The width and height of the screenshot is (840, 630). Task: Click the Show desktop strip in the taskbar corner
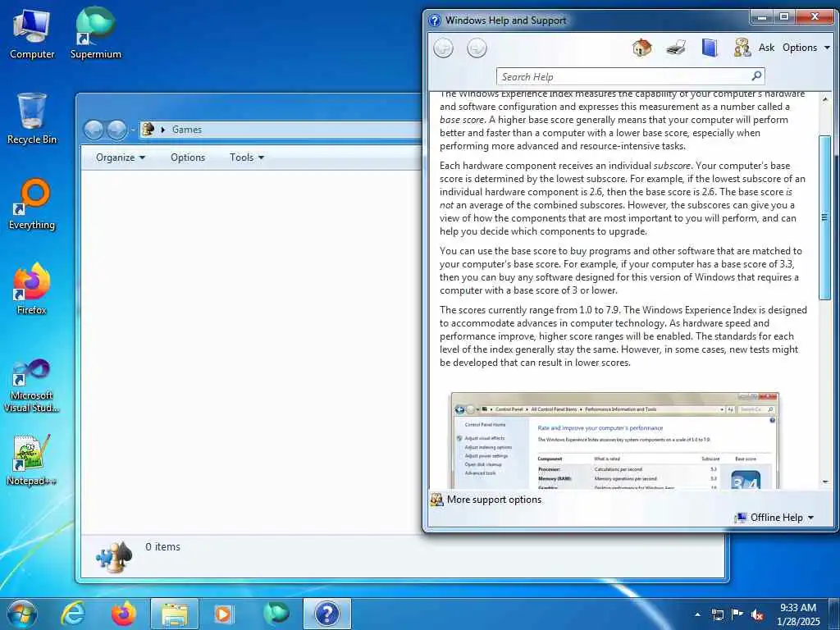(x=836, y=614)
